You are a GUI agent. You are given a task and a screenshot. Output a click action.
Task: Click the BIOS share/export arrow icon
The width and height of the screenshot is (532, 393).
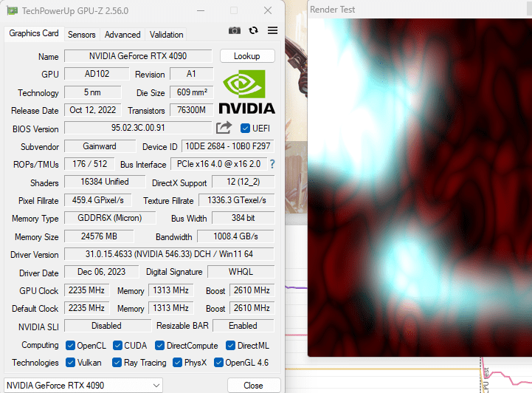click(x=224, y=128)
